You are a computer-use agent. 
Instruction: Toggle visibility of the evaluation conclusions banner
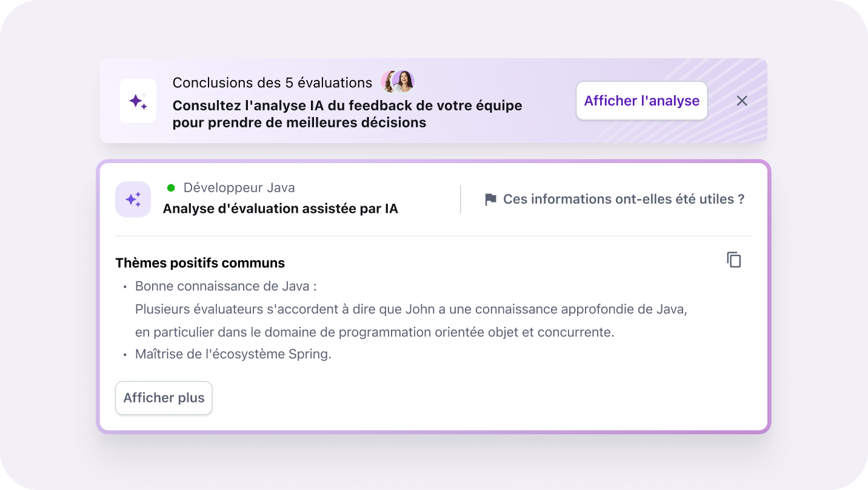point(742,101)
